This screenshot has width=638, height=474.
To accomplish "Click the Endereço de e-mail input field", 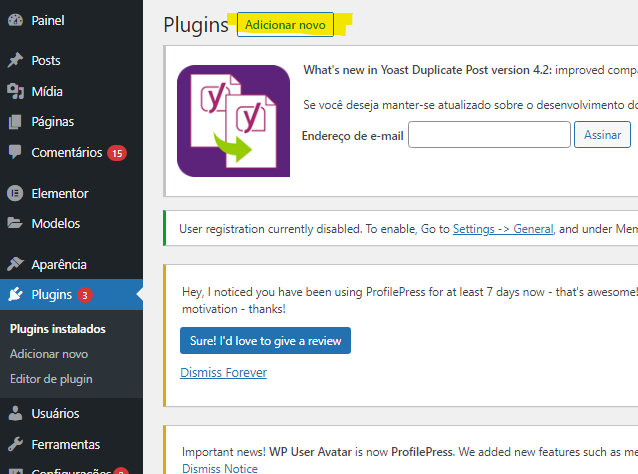I will [489, 135].
